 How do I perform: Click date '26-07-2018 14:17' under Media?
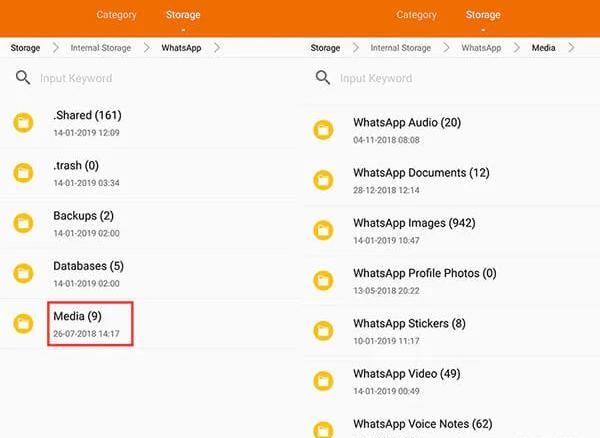[x=86, y=334]
